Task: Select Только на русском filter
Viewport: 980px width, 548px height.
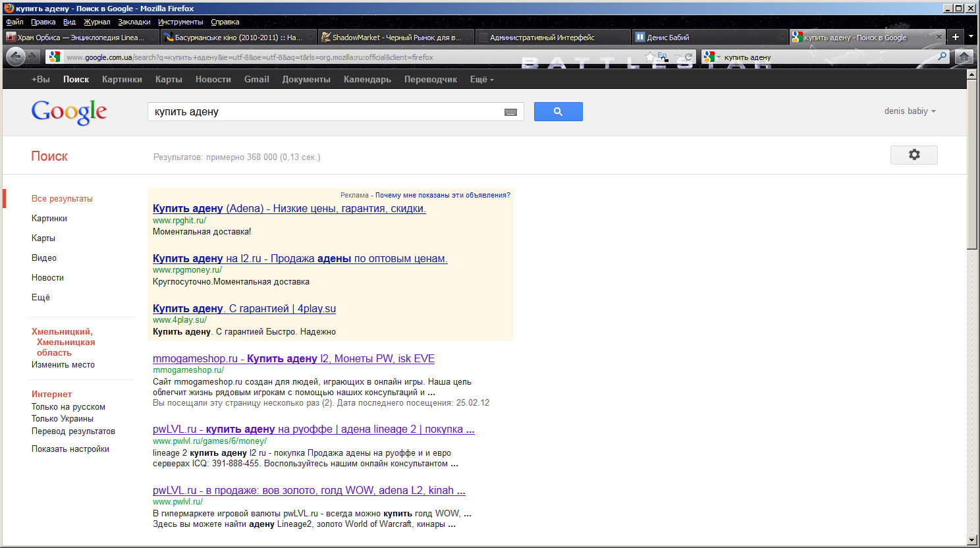Action: coord(68,406)
